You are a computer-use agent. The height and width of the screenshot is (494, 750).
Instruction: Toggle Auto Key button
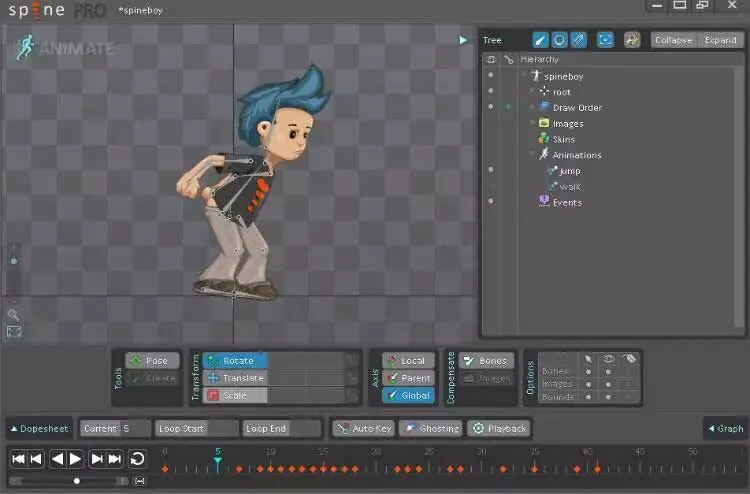pyautogui.click(x=364, y=428)
